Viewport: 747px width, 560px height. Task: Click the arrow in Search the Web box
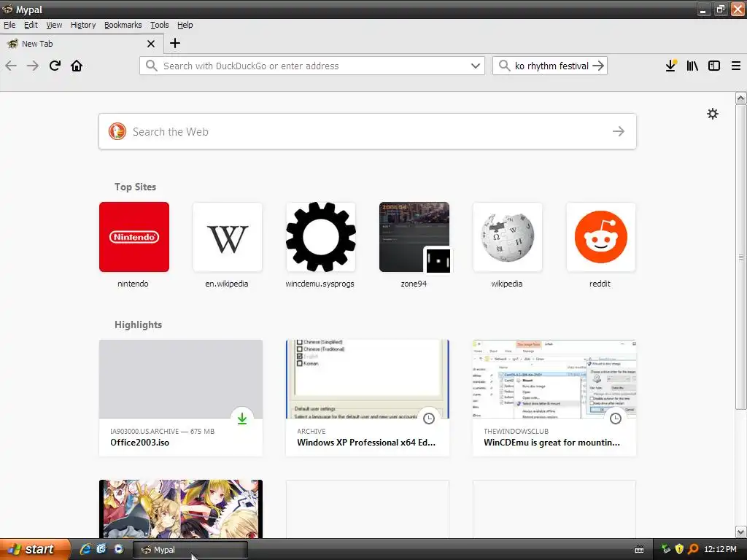tap(619, 131)
